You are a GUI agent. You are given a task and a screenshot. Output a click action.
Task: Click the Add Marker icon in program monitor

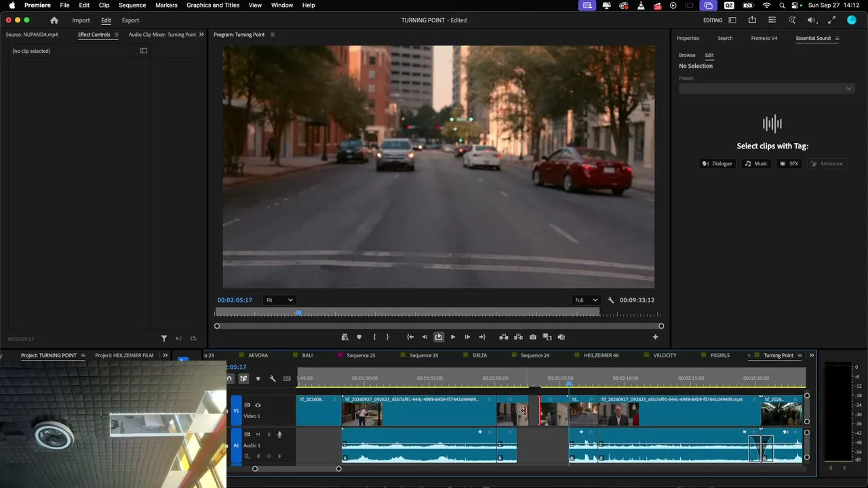pos(359,337)
